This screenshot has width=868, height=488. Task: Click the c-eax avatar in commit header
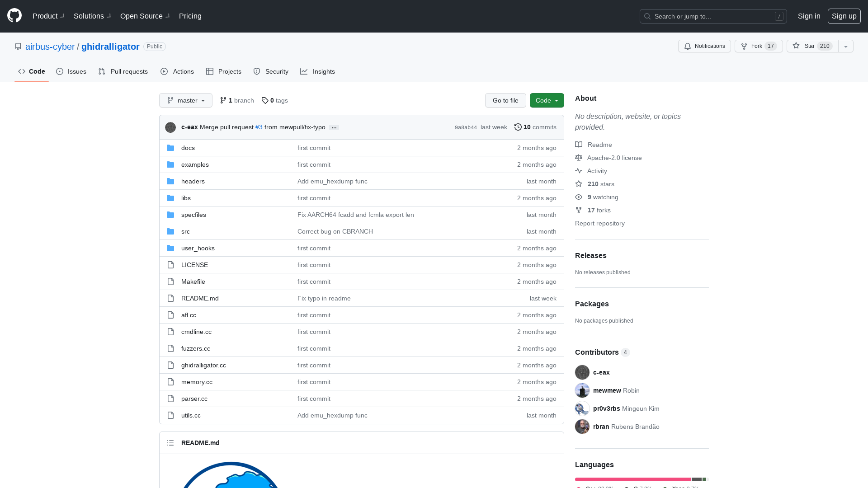[x=170, y=127]
